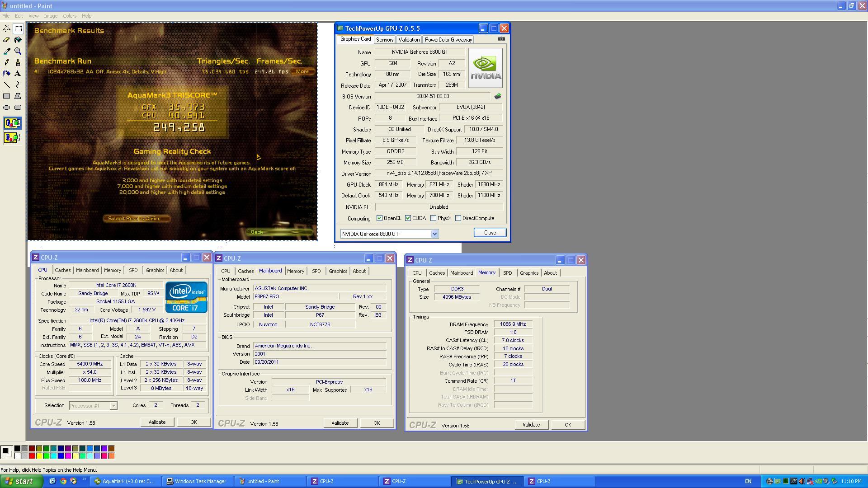Select the Line tool in Paint

tap(7, 85)
